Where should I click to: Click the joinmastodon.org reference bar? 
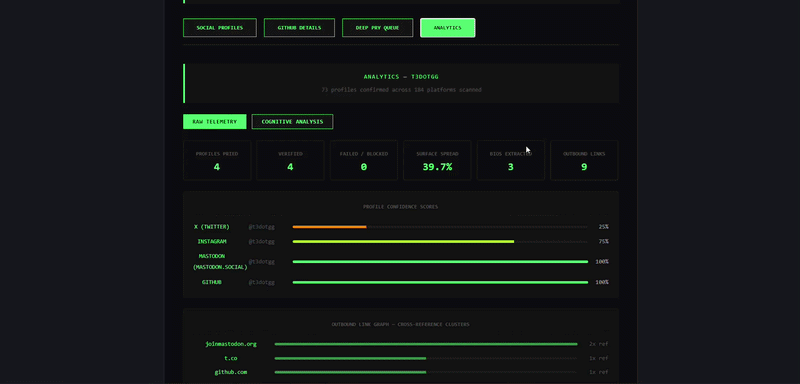426,344
